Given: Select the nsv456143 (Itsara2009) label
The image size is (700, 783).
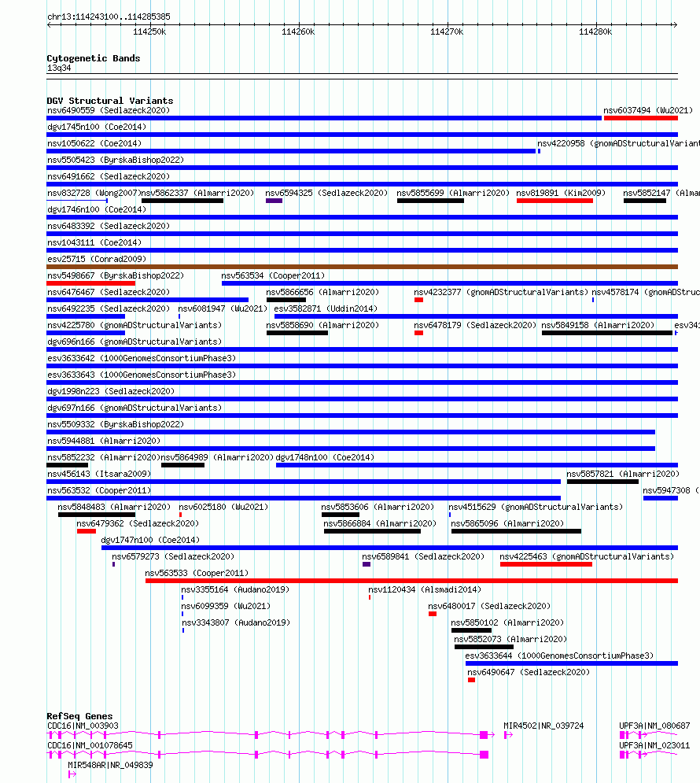Looking at the screenshot, I should coord(99,474).
